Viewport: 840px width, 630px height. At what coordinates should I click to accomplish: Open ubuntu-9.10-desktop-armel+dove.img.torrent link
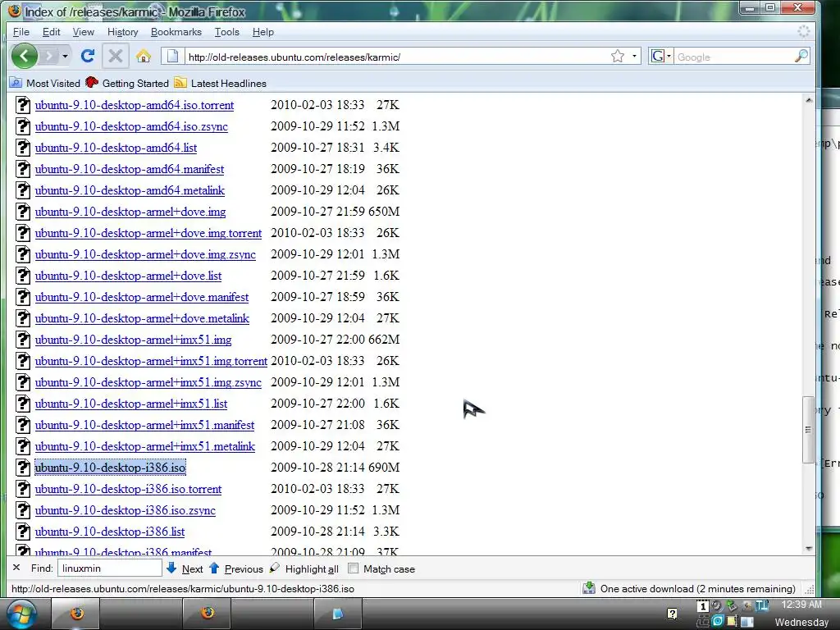(x=148, y=233)
